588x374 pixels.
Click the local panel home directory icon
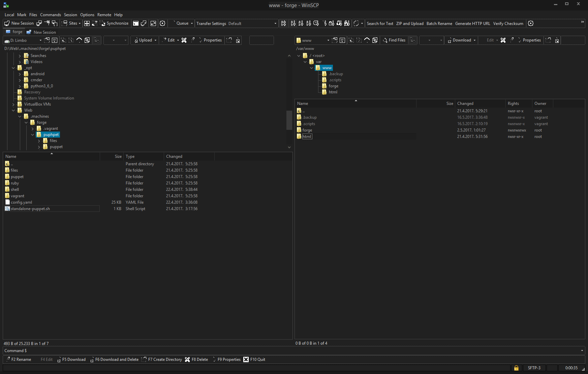pyautogui.click(x=79, y=40)
